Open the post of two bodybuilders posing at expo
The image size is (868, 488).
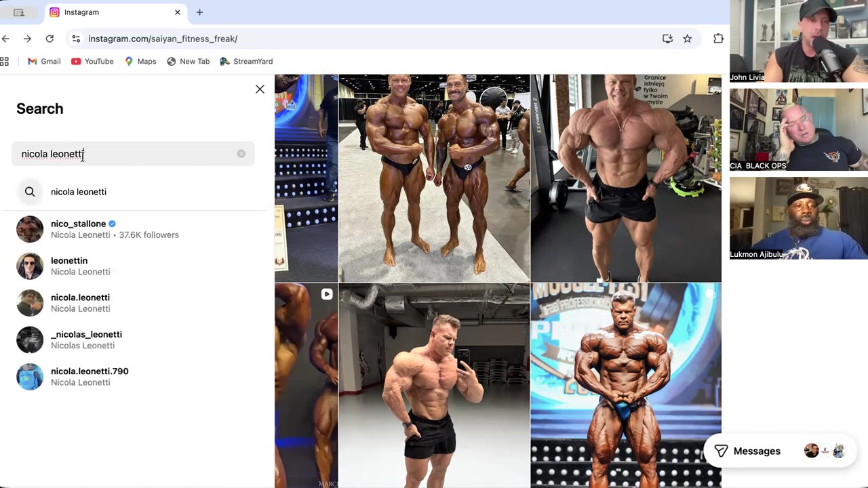coord(434,178)
